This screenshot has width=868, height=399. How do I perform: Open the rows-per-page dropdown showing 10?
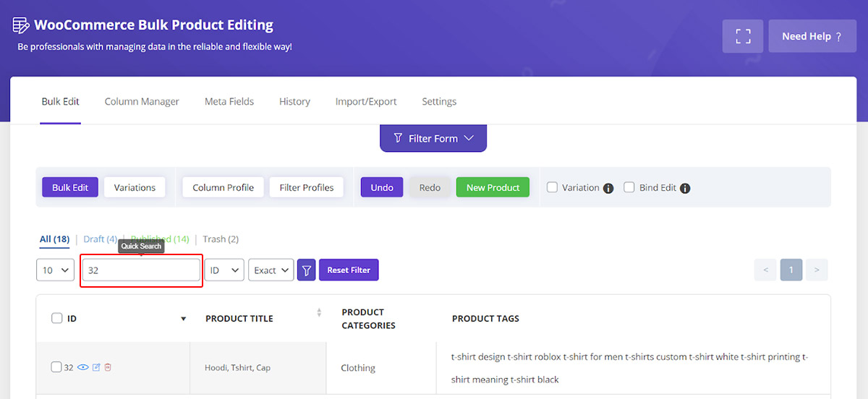(x=56, y=270)
